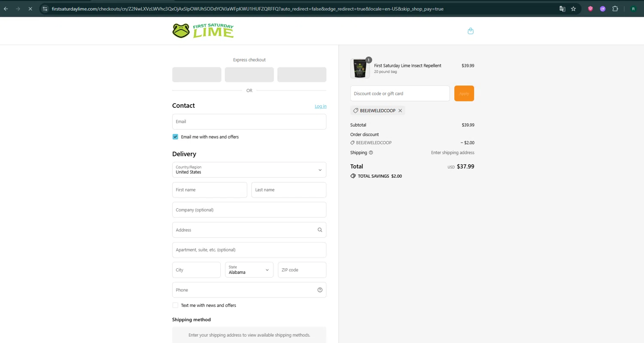Viewport: 644px width, 343px height.
Task: Click the first express checkout button
Action: 197,75
